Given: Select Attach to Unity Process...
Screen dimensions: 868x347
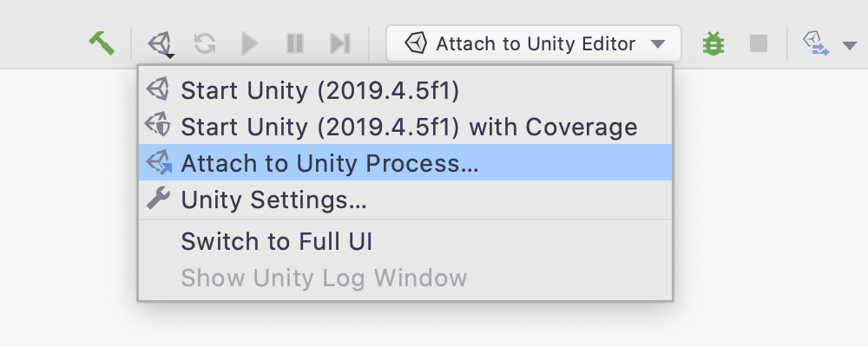Looking at the screenshot, I should coord(405,163).
